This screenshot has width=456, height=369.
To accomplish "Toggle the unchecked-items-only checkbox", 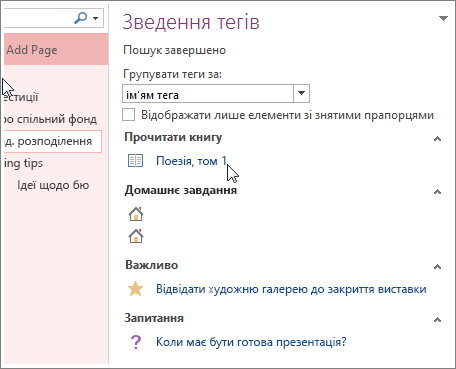I will pyautogui.click(x=129, y=115).
